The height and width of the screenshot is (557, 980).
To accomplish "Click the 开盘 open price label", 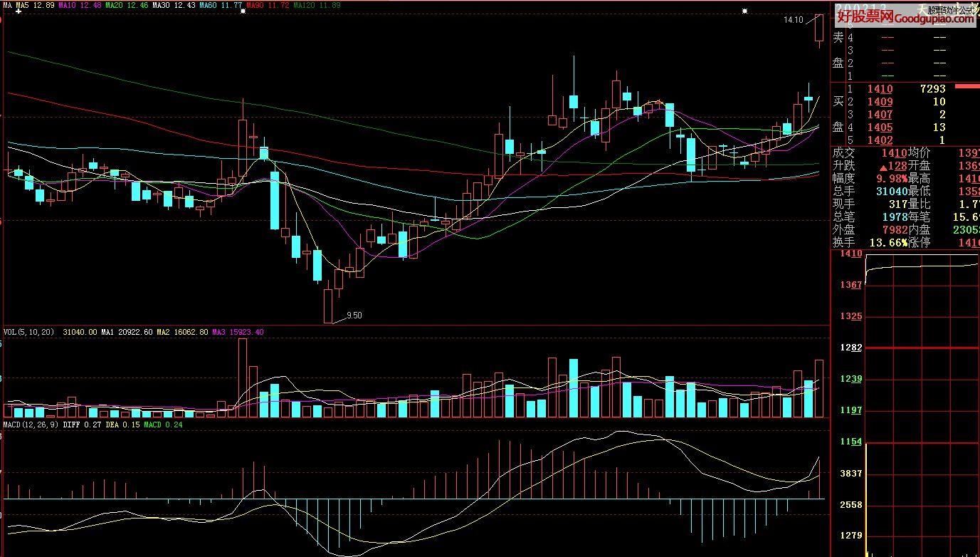I will coord(920,165).
